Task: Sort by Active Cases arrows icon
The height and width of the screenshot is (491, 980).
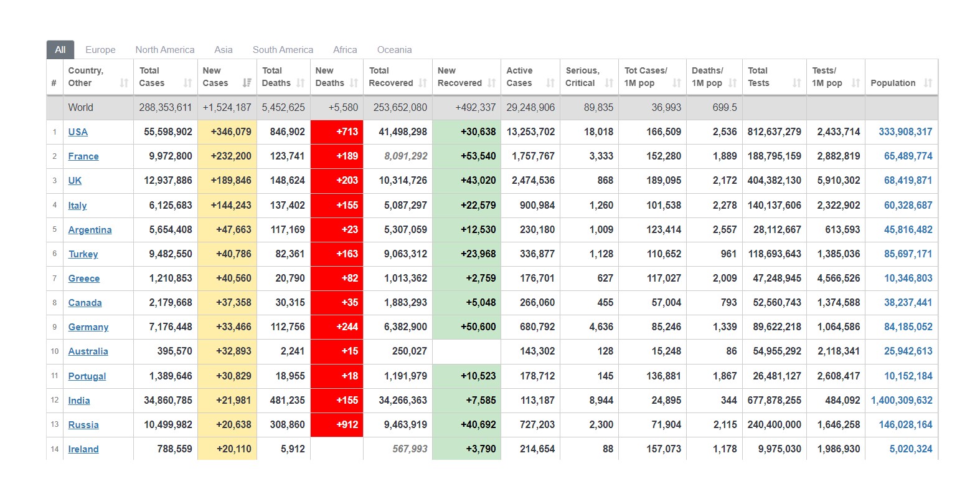Action: 550,83
